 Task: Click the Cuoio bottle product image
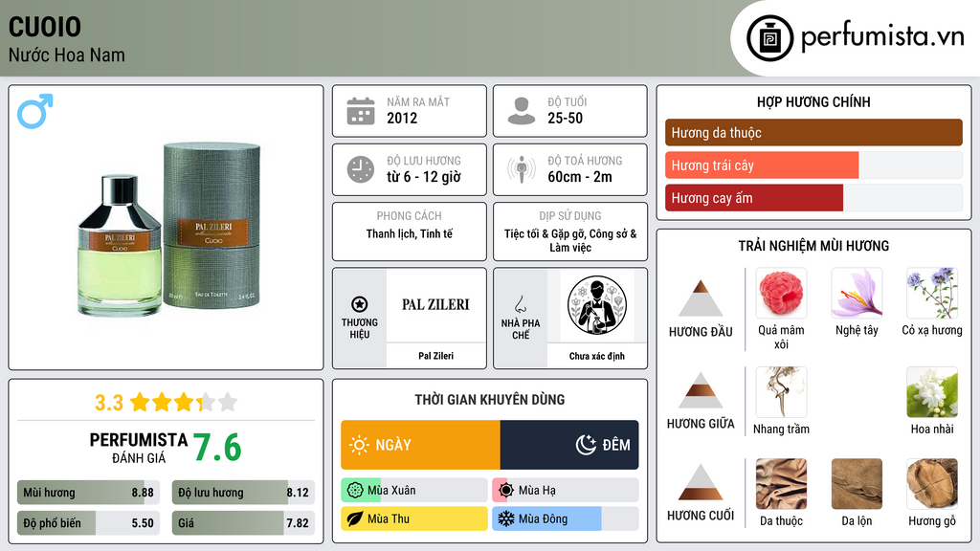click(x=169, y=229)
